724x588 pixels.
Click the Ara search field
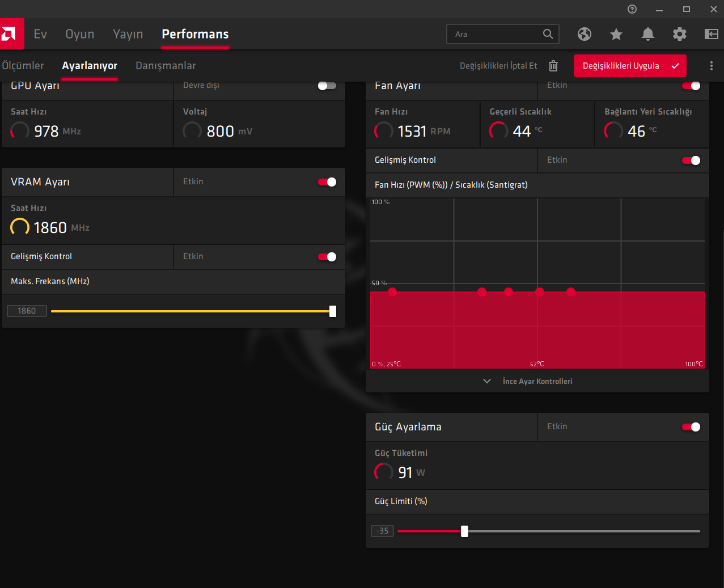click(x=496, y=34)
